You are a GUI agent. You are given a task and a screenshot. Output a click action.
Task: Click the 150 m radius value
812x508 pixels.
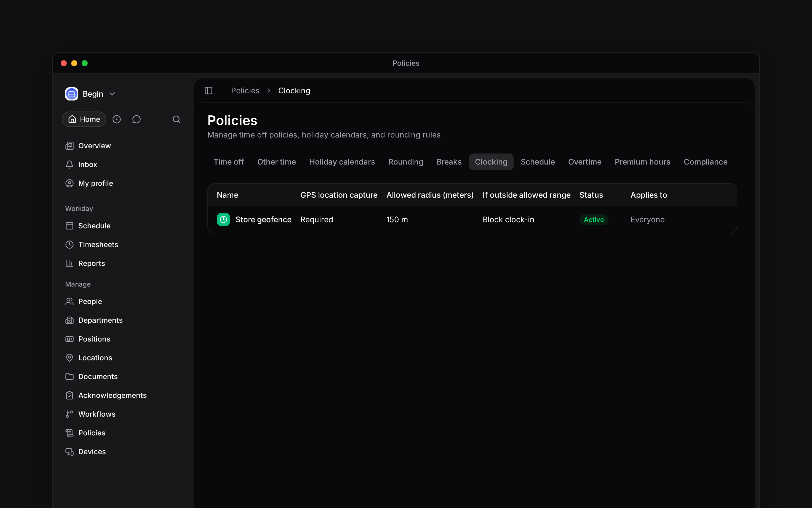coord(397,220)
